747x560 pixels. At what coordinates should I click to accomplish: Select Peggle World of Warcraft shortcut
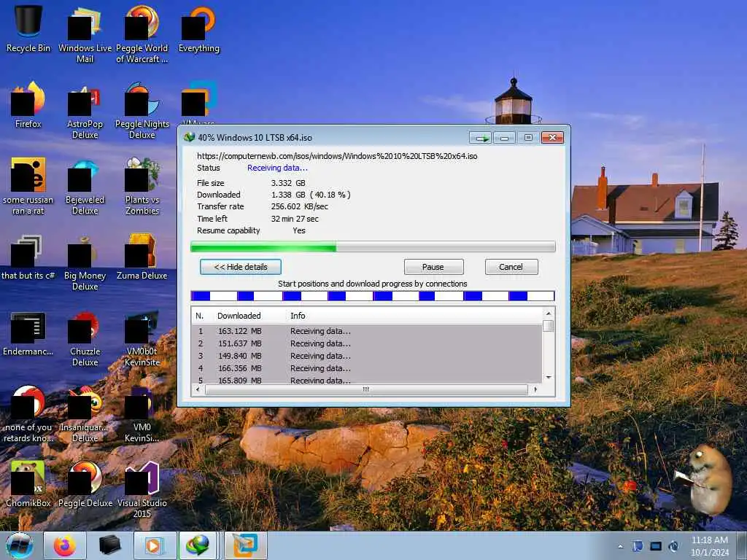coord(142,34)
